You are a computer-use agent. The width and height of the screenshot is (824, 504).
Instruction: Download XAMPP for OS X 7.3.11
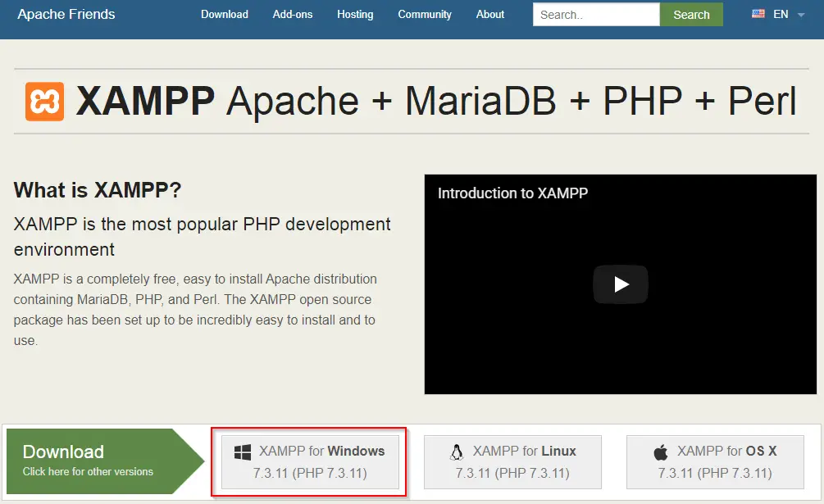[x=715, y=462]
